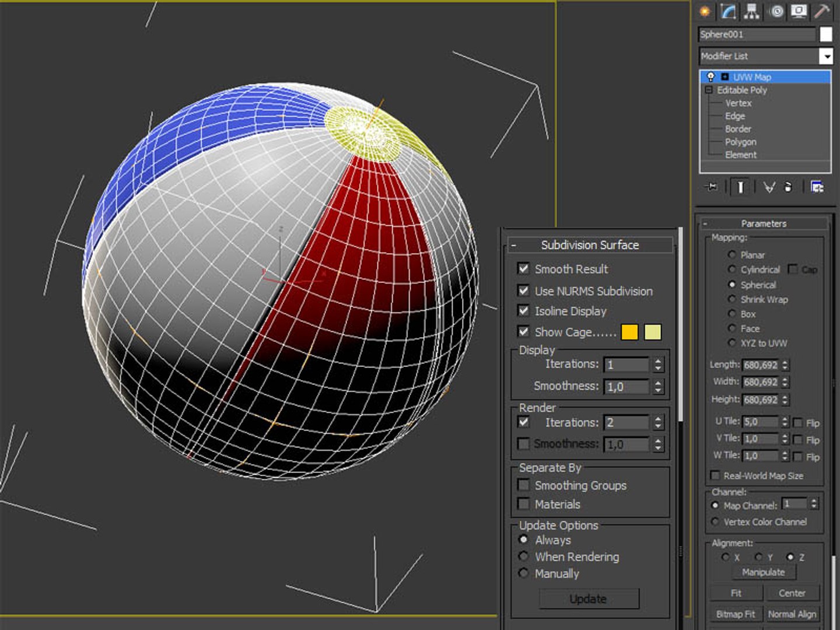Open the Hierarchy panel tab
840x630 pixels.
pos(752,11)
